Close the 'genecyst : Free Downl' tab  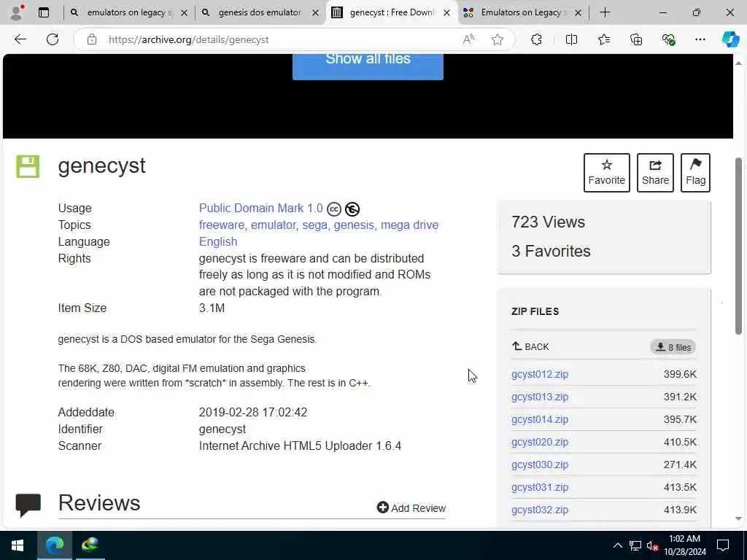(x=447, y=13)
